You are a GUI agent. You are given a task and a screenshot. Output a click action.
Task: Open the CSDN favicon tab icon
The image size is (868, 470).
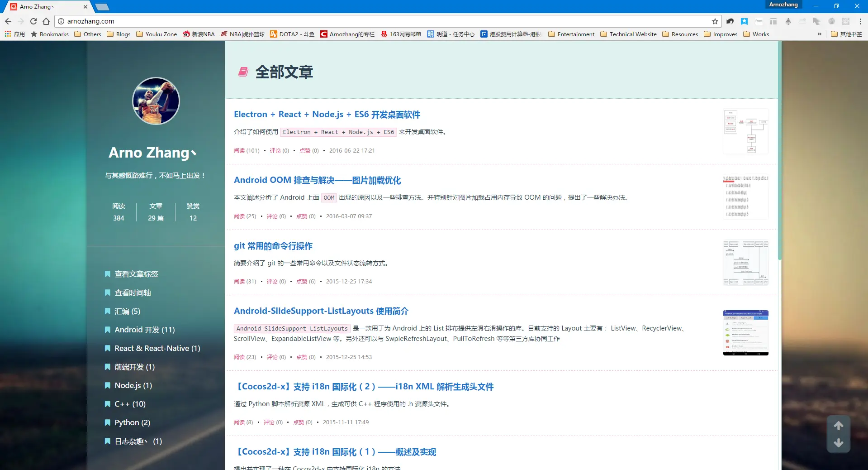[x=13, y=6]
